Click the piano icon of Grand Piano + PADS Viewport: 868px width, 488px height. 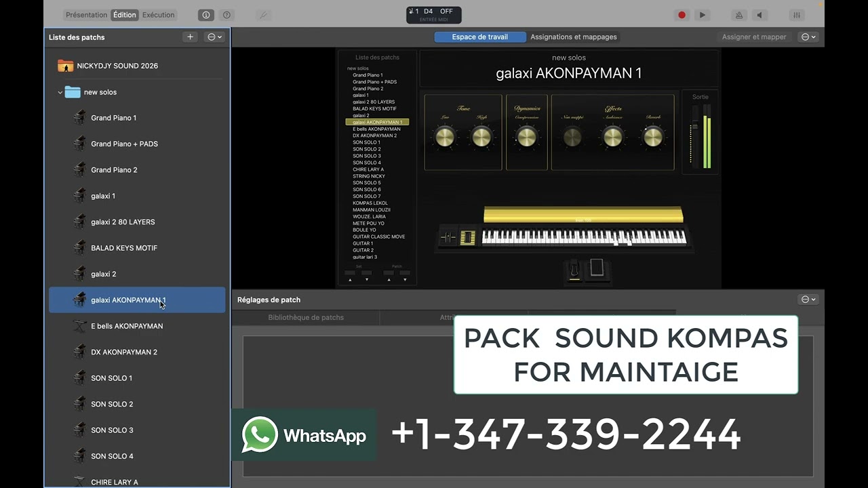click(x=79, y=144)
